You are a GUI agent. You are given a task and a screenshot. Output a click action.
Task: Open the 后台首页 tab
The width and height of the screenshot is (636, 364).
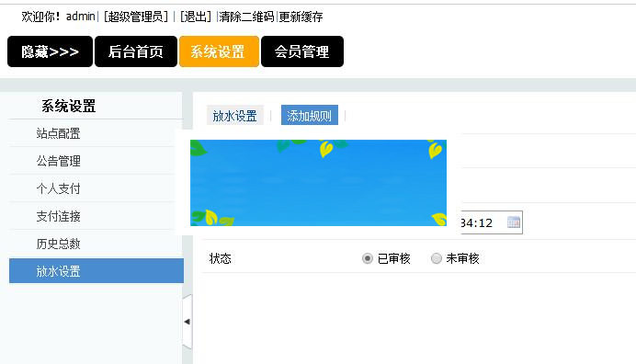136,51
